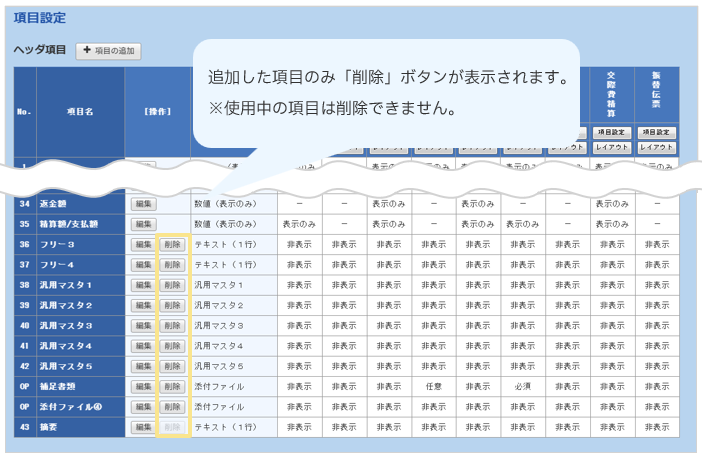
Task: Select the 返金額 item name
Action: pyautogui.click(x=53, y=204)
